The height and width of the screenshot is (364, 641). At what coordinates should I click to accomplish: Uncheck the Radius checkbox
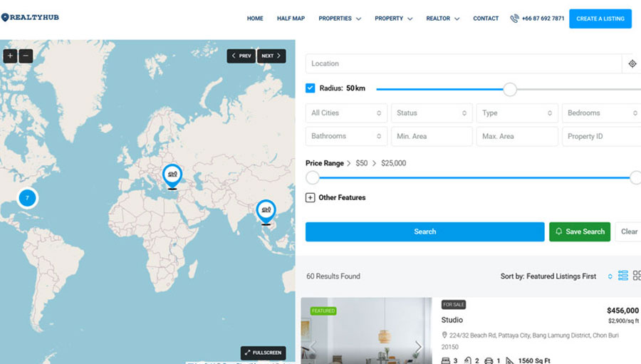tap(311, 88)
